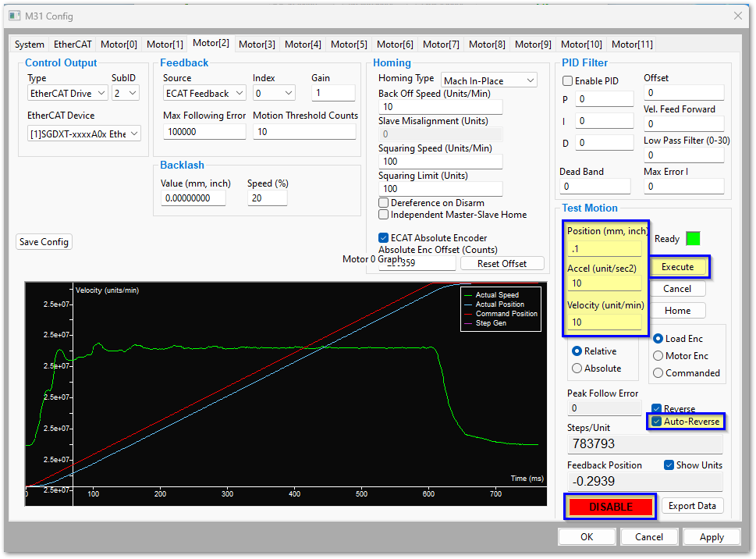Viewport: 756px width, 559px height.
Task: Open the EtherCAT tab
Action: pyautogui.click(x=73, y=45)
